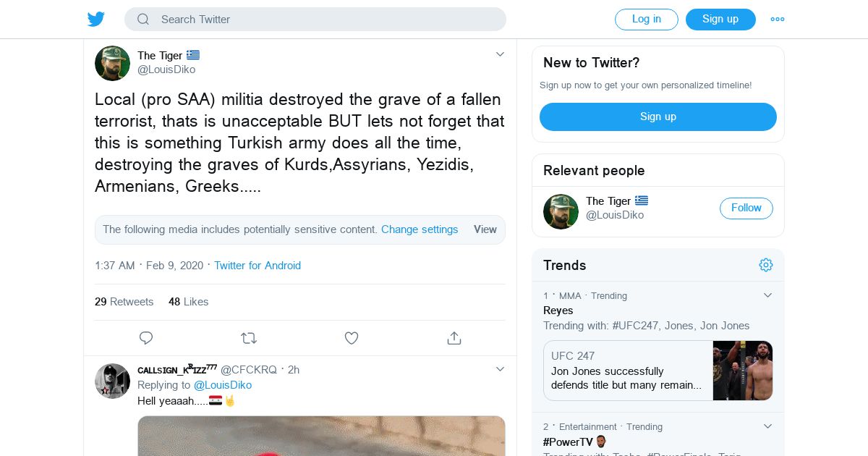868x456 pixels.
Task: Share the tweet via share icon
Action: 454,338
